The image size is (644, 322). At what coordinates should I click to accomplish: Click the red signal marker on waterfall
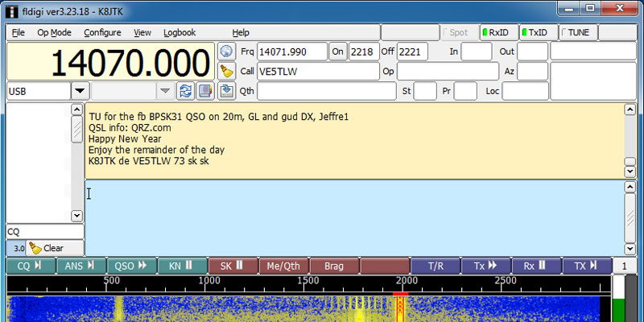[398, 306]
